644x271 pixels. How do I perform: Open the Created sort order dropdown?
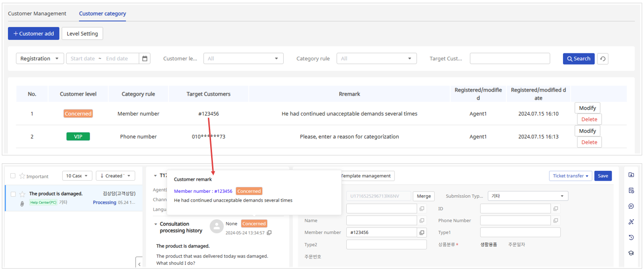[115, 176]
